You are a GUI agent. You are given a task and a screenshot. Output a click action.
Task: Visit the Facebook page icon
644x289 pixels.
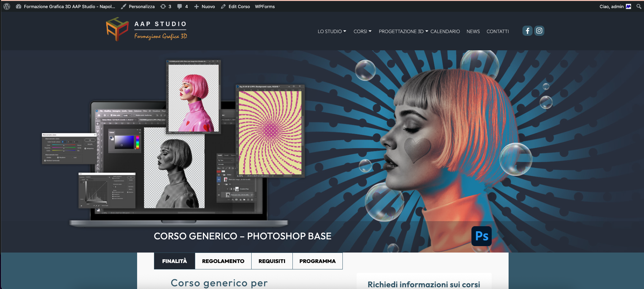527,31
